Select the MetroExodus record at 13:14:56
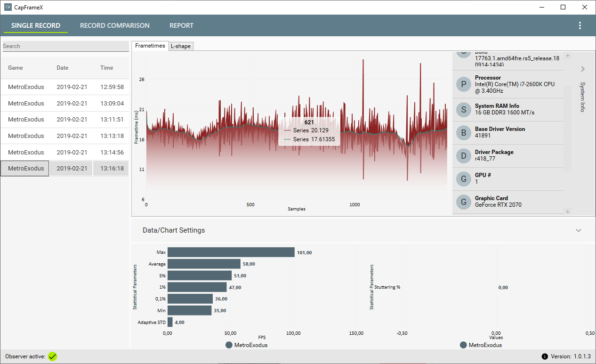 65,152
